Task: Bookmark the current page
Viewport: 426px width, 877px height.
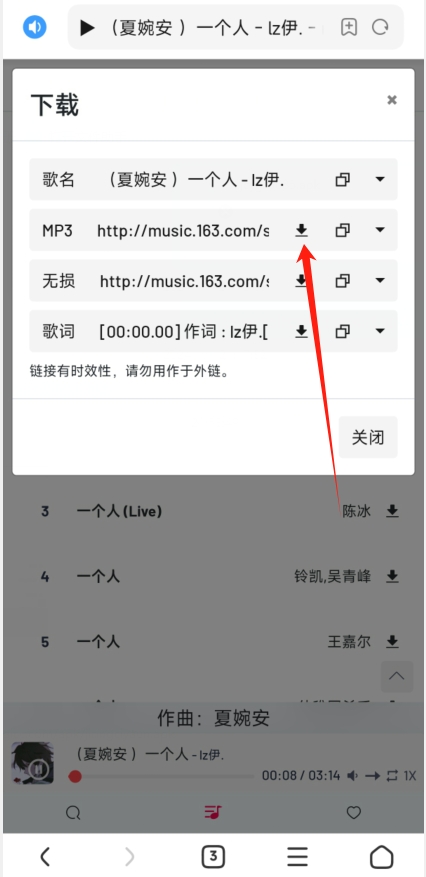Action: pos(349,27)
